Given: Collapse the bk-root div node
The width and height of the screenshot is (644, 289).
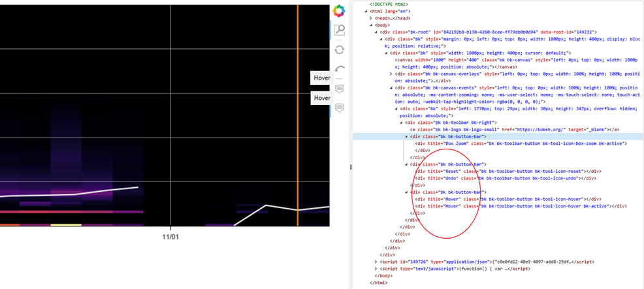Looking at the screenshot, I should pyautogui.click(x=376, y=32).
